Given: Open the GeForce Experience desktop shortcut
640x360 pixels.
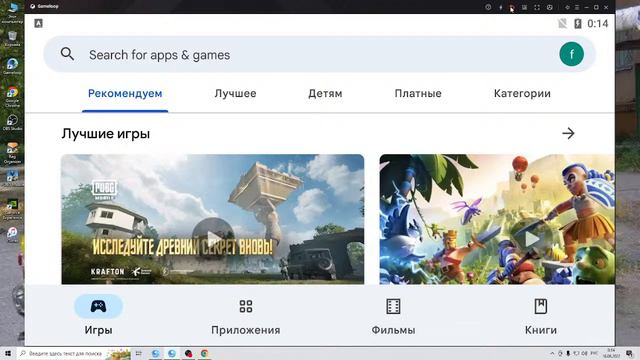Looking at the screenshot, I should 12,209.
